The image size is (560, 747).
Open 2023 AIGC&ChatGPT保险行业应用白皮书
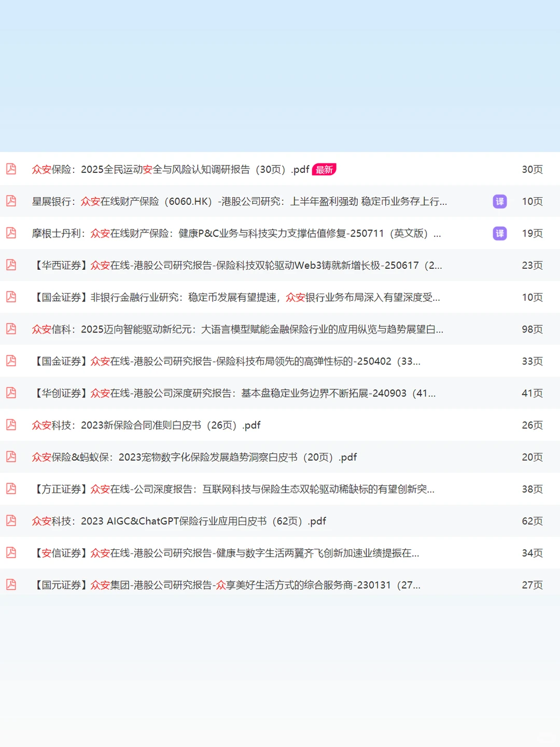tap(179, 521)
